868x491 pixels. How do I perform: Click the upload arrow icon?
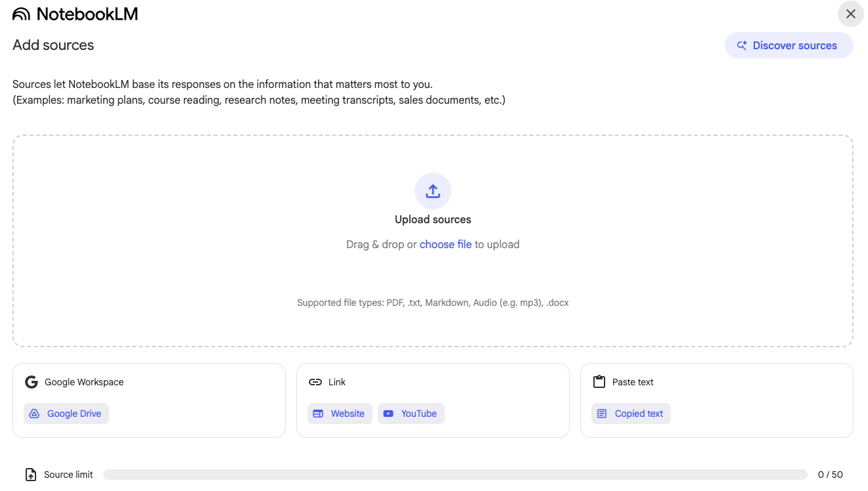433,191
